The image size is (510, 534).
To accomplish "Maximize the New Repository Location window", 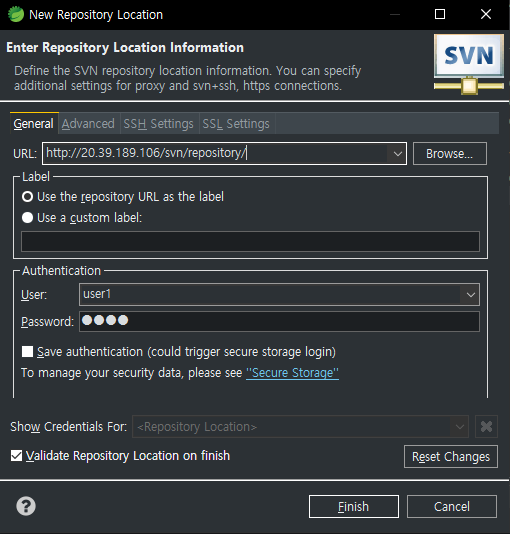I will [x=440, y=14].
